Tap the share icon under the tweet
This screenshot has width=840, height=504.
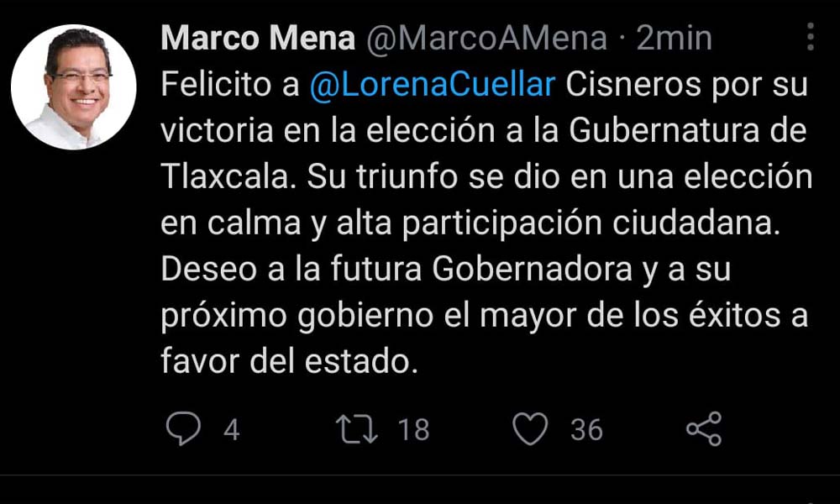coord(704,429)
